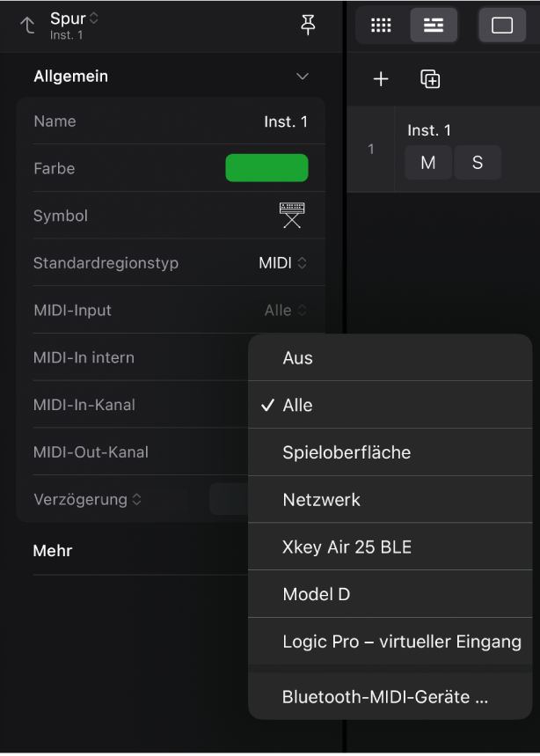Click the rectangle display mode icon

tap(502, 25)
